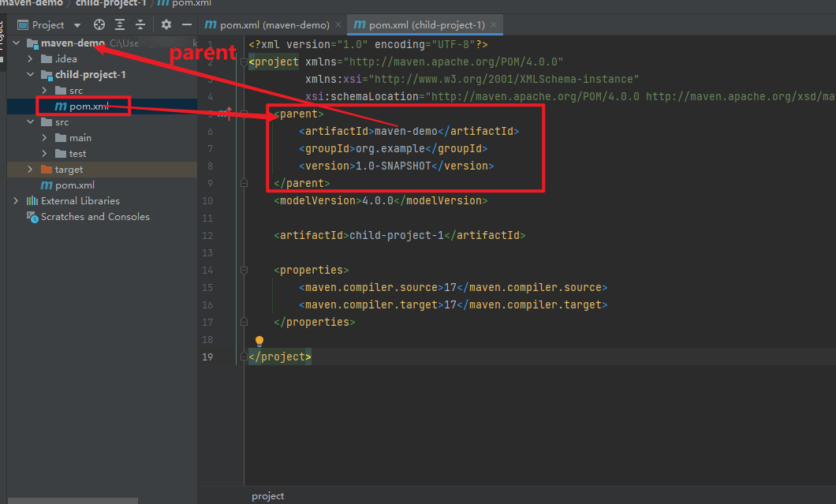Click the version 1.0-SNAPSHOT text
Image resolution: width=836 pixels, height=504 pixels.
(x=393, y=166)
